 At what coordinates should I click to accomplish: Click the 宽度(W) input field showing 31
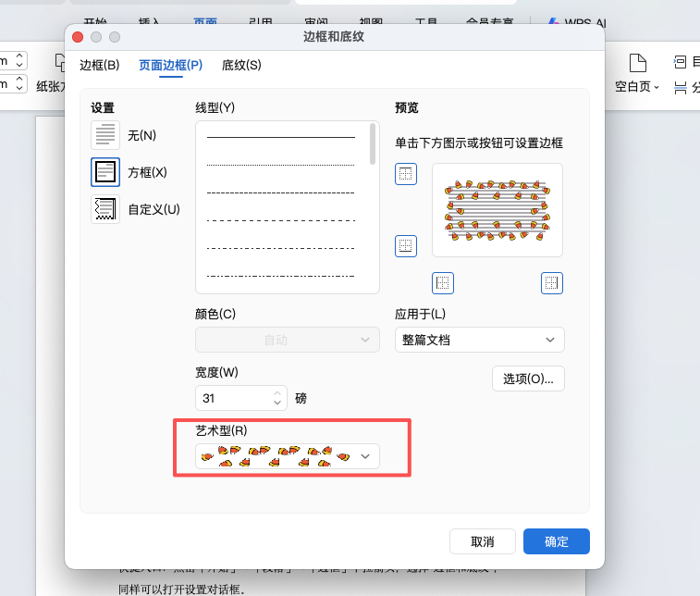pyautogui.click(x=234, y=398)
